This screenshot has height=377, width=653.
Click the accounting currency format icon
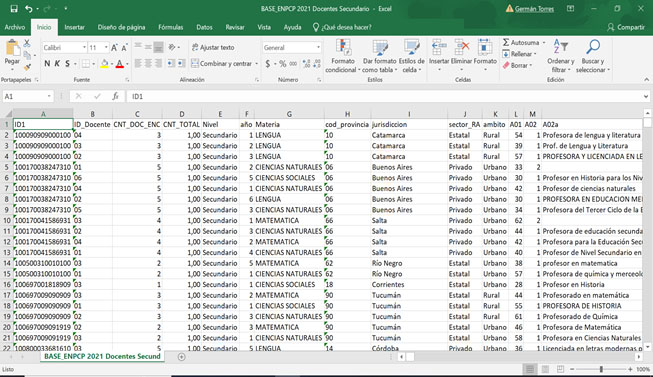[x=268, y=63]
